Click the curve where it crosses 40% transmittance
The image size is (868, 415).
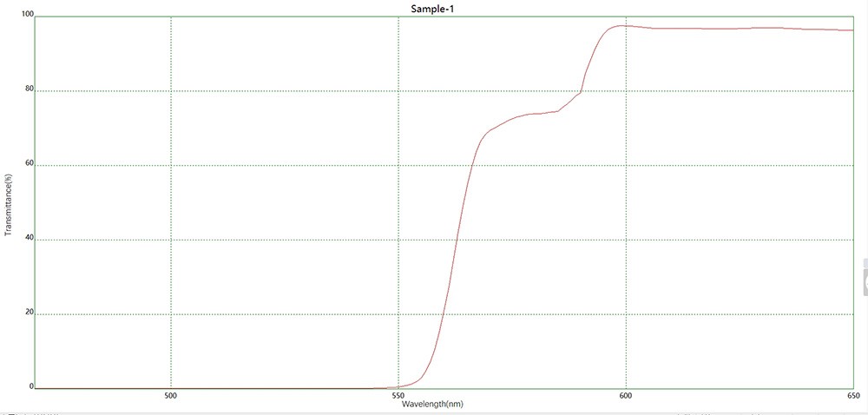(454, 240)
